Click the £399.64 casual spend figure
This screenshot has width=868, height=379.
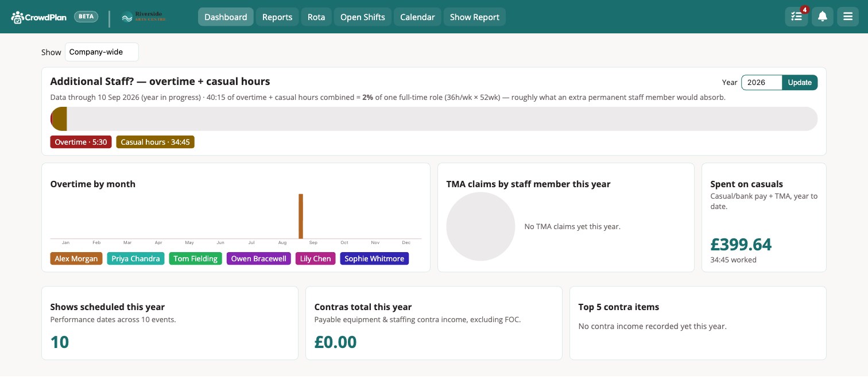click(741, 244)
